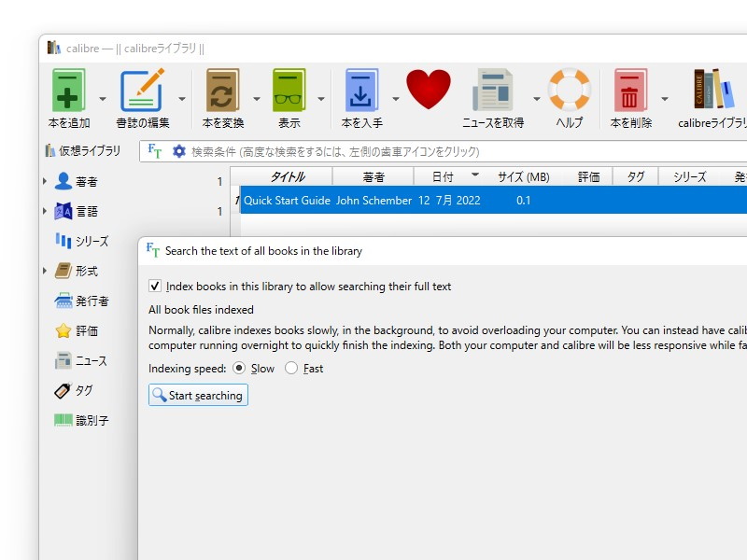Open dropdown arrow next to 本を削除
Image resolution: width=747 pixels, height=560 pixels.
tap(665, 99)
